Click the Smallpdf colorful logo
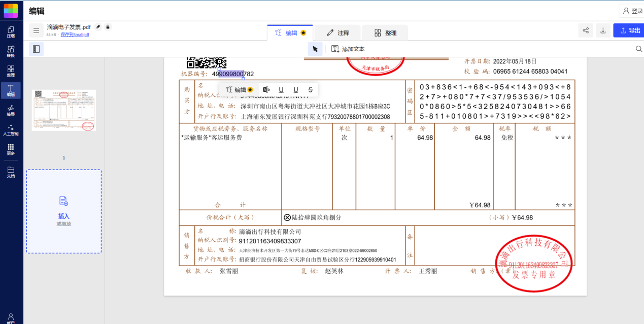 [x=11, y=10]
